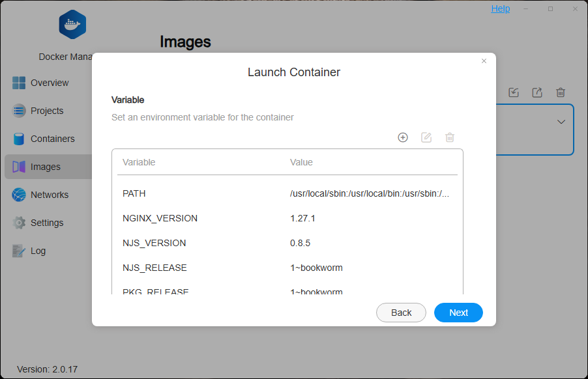The image size is (588, 379).
Task: Export the selected image
Action: (x=537, y=92)
